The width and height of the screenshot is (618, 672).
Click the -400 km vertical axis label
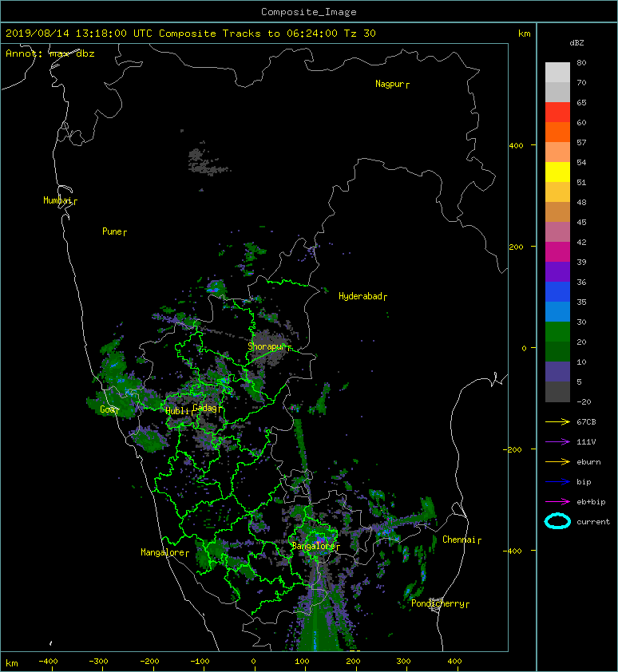point(513,551)
